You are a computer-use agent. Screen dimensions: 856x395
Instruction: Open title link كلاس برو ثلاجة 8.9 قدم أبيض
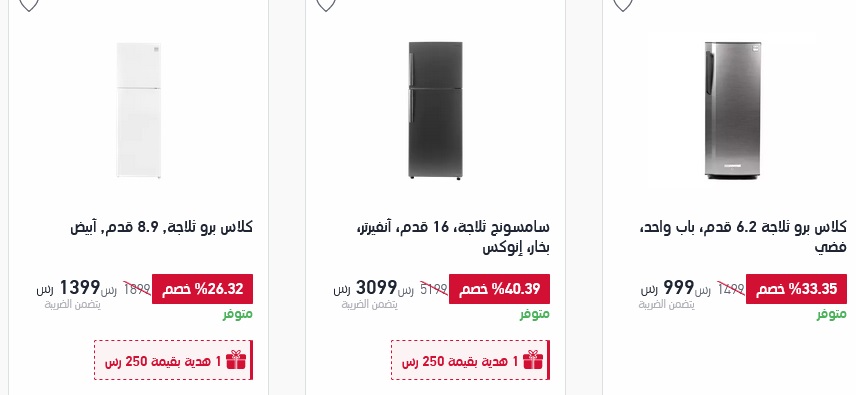[162, 227]
